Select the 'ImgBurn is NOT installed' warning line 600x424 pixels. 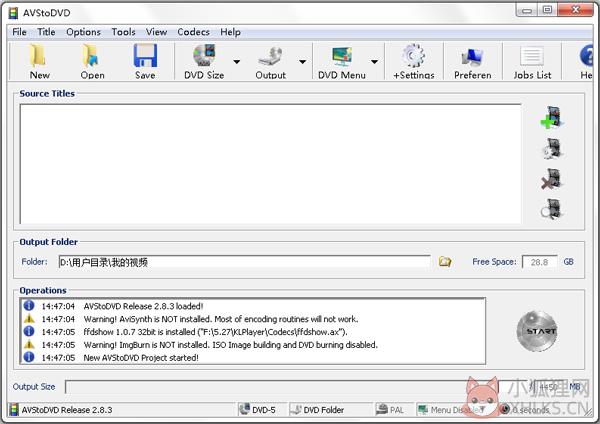tap(230, 345)
